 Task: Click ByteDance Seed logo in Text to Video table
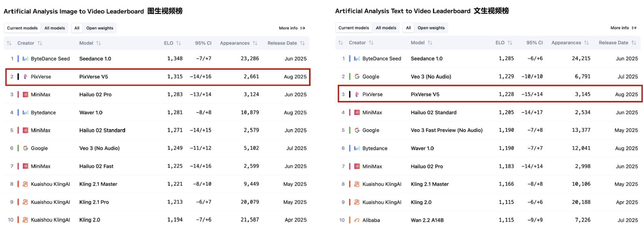point(357,59)
